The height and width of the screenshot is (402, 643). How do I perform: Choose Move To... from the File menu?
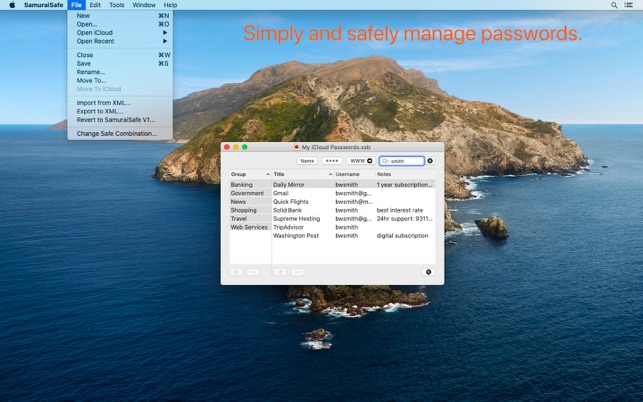pos(120,81)
